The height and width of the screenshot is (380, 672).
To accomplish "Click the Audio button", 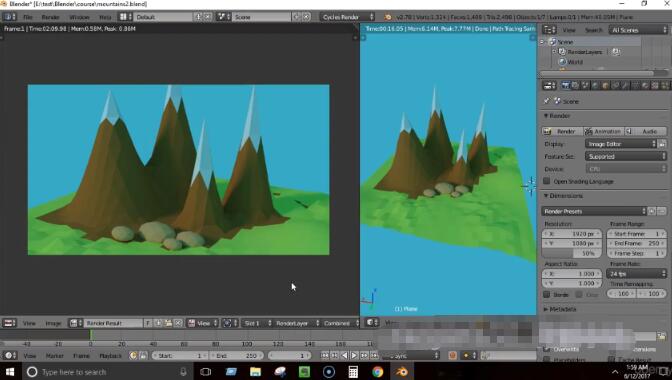I will 645,131.
